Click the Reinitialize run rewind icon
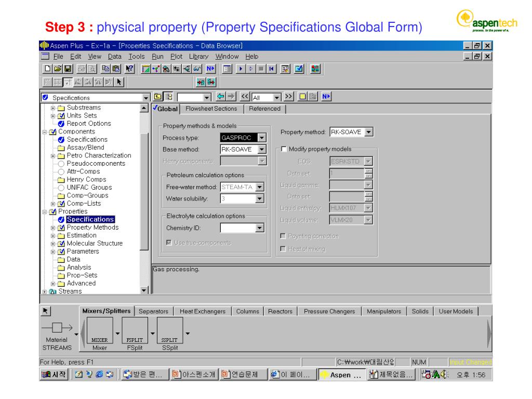The height and width of the screenshot is (399, 532). pyautogui.click(x=271, y=69)
